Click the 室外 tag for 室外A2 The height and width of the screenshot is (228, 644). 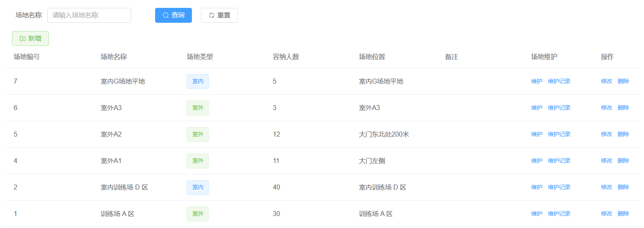coord(198,134)
